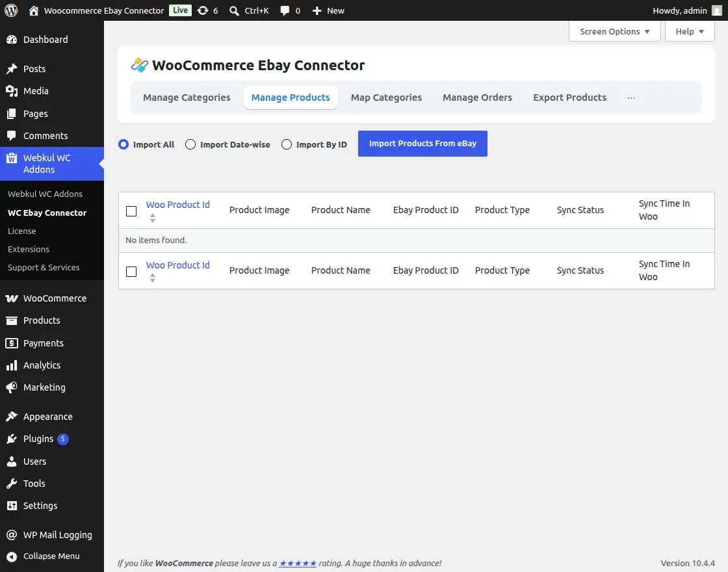Click the No items found text
The width and height of the screenshot is (728, 572).
point(156,240)
